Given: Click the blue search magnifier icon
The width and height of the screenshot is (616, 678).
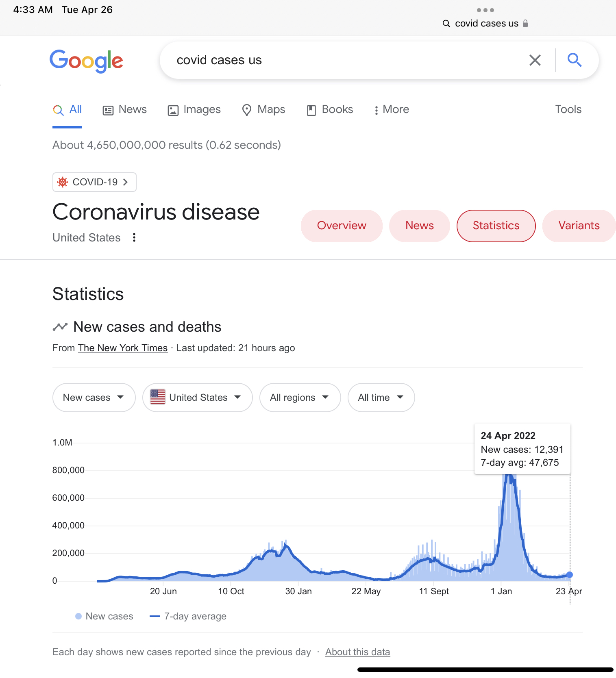Looking at the screenshot, I should pyautogui.click(x=574, y=60).
